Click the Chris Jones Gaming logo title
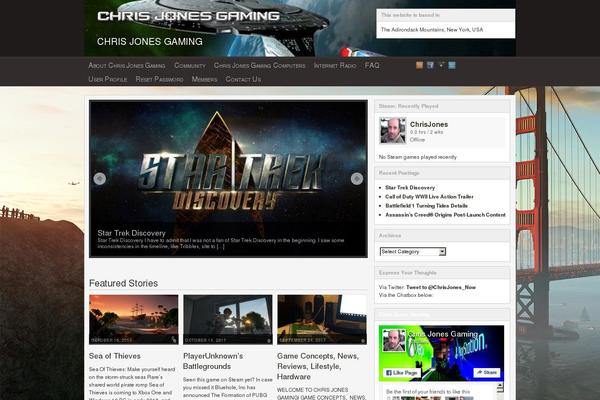 [188, 16]
